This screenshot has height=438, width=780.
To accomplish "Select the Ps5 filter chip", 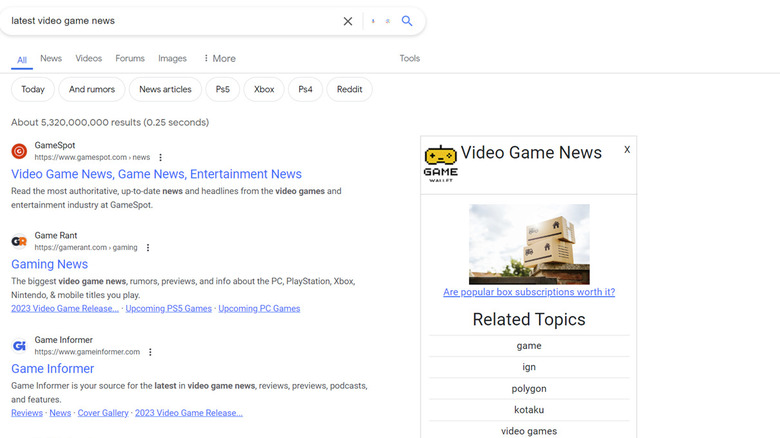I will [222, 90].
